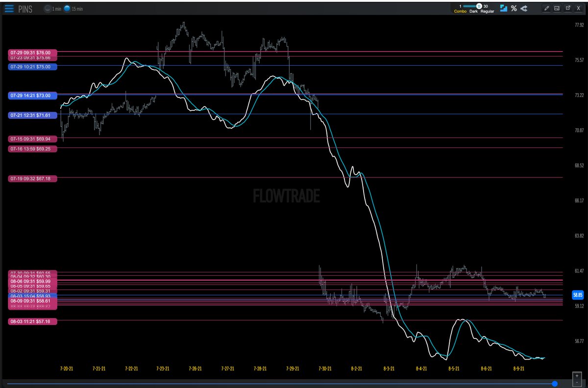
Task: Close the chart with X button
Action: click(x=578, y=8)
